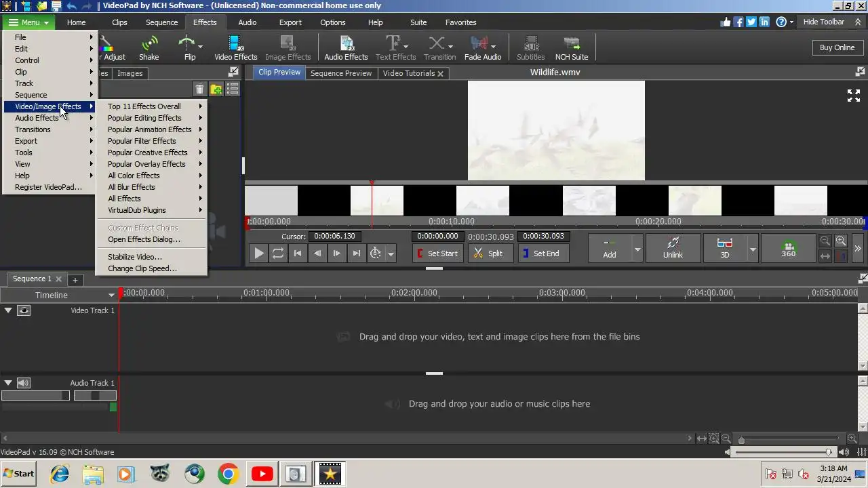Select Stabilize Video from the menu

click(x=151, y=257)
